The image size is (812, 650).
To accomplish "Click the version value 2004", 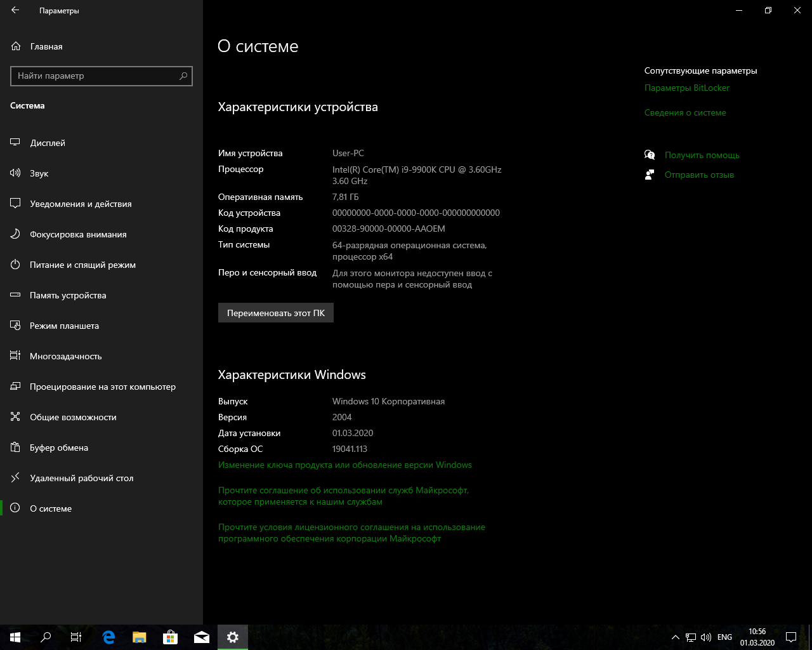I will [342, 417].
